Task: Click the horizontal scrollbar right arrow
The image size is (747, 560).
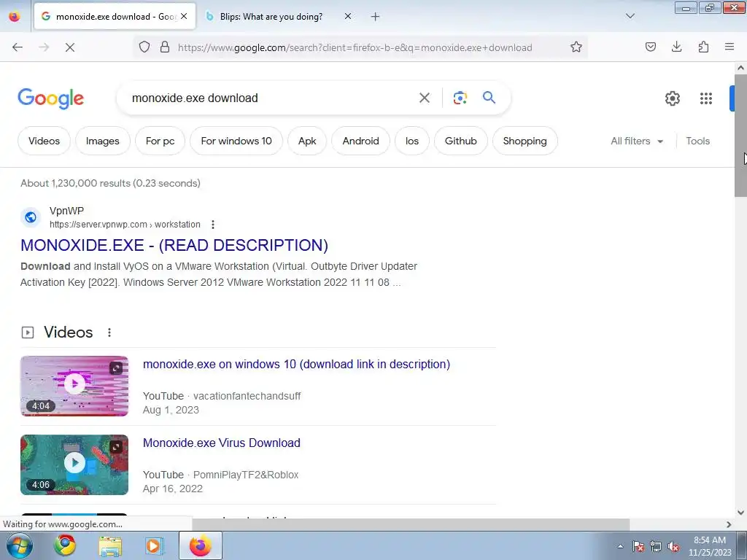Action: (x=729, y=524)
